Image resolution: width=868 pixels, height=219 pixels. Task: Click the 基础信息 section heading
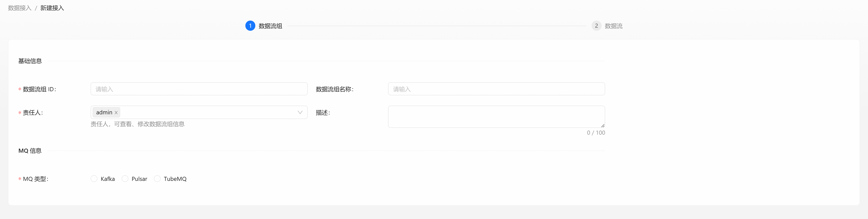click(x=30, y=61)
